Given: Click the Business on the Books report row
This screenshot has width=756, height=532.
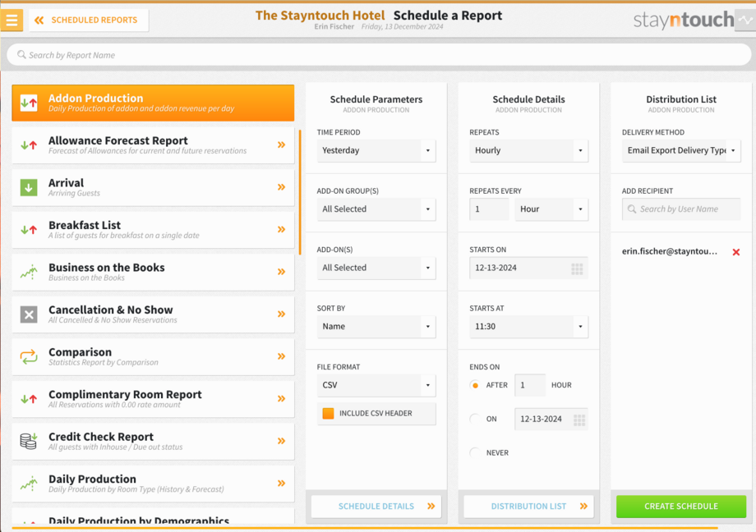Looking at the screenshot, I should pos(153,272).
